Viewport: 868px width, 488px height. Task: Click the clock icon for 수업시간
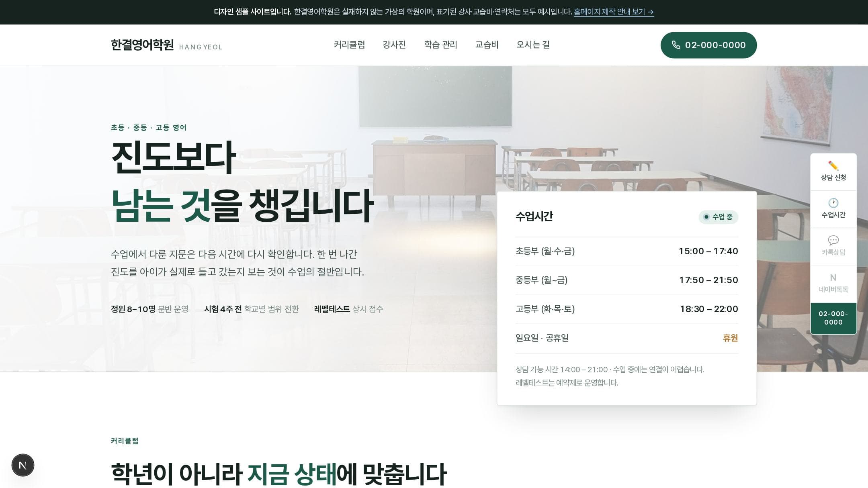(x=833, y=203)
